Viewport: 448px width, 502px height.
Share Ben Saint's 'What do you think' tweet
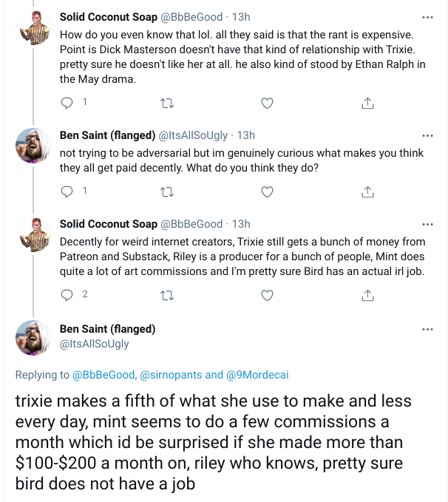click(367, 191)
